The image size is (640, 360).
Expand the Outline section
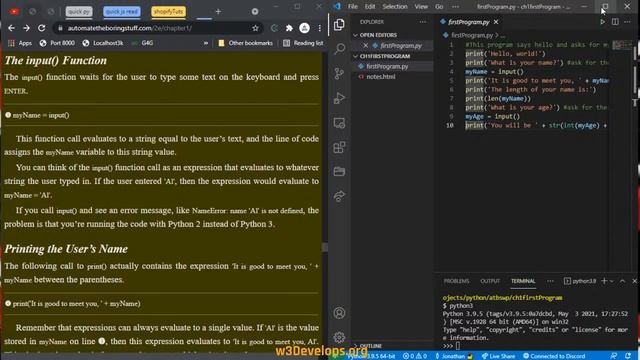(392, 346)
